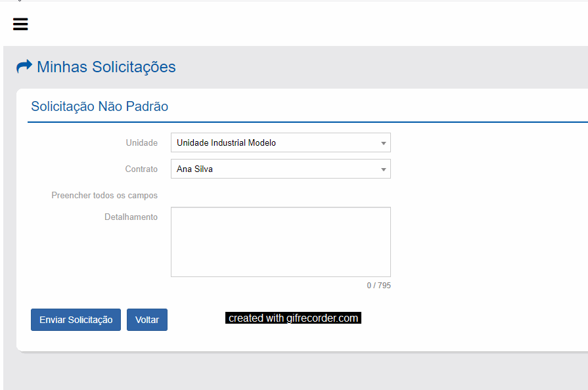Click the Unidade dropdown arrow
Viewport: 588px width, 390px height.
(x=383, y=143)
